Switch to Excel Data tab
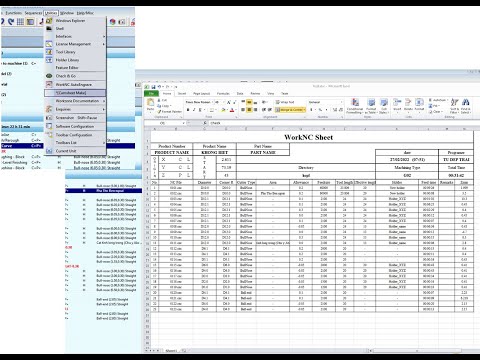480x360 pixels. pos(240,94)
